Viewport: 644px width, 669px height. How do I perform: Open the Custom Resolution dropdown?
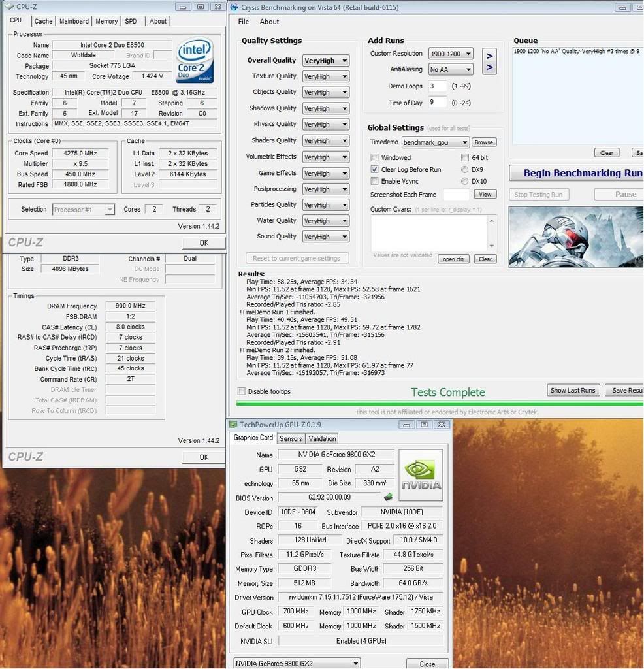tap(451, 54)
